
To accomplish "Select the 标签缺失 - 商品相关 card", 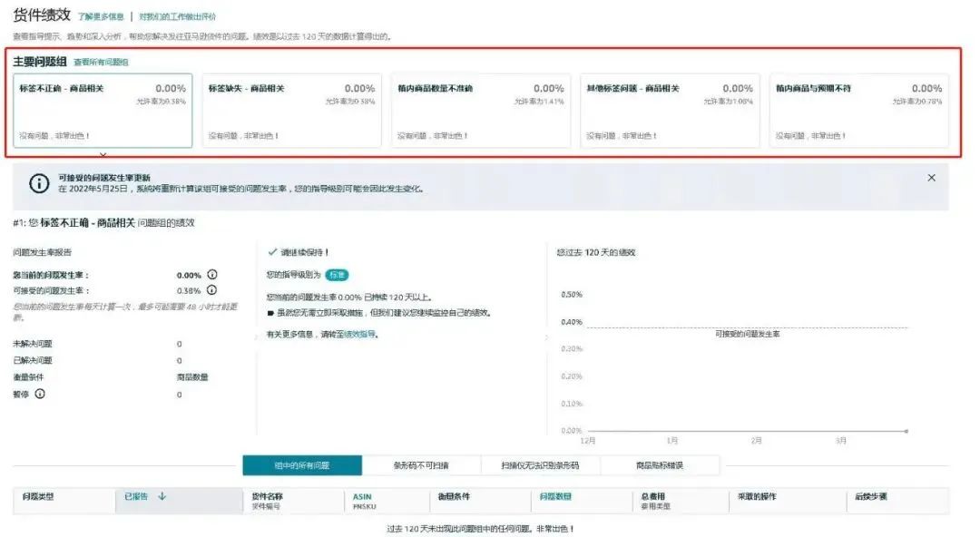I will [290, 109].
